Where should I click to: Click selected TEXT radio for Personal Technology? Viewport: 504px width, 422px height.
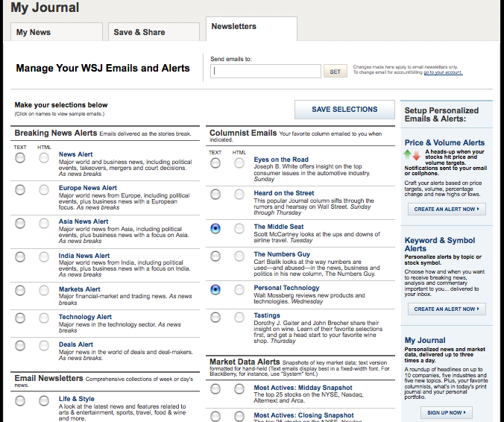point(215,289)
